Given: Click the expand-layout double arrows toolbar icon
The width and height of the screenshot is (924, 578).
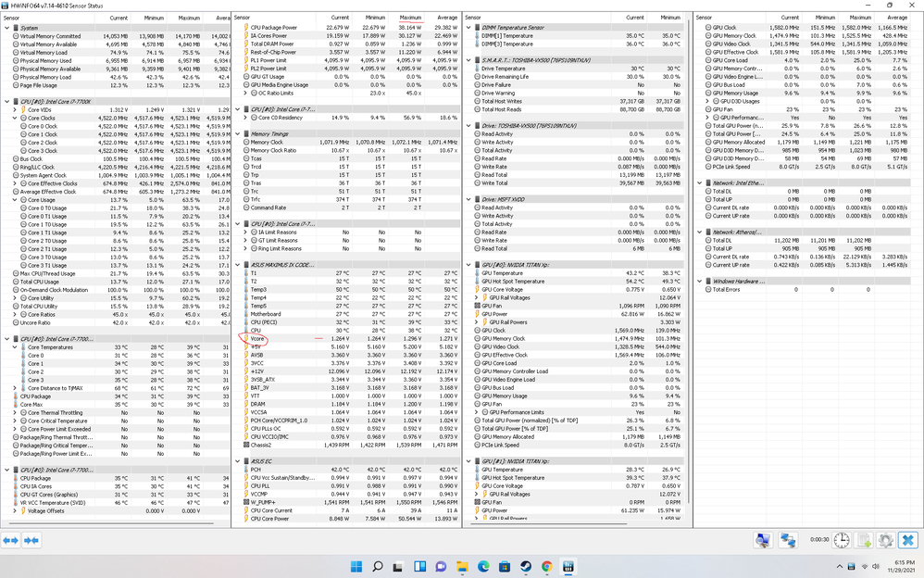Looking at the screenshot, I should (x=10, y=540).
